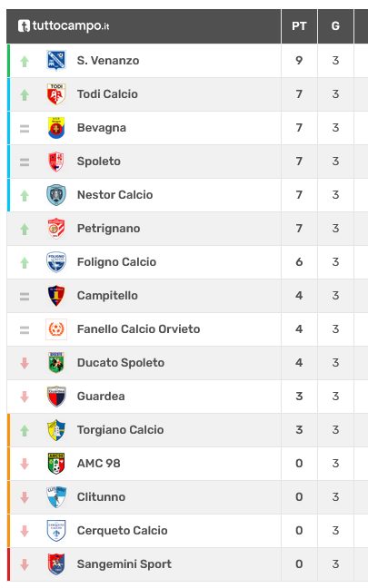This screenshot has width=368, height=588.
Task: Click S. Venanzo's points value 9
Action: 299,61
